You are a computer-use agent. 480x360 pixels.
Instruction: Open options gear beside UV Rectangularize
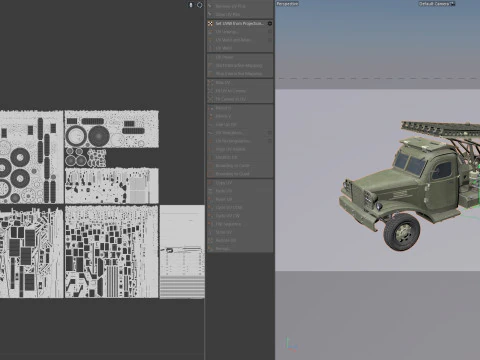pyautogui.click(x=270, y=141)
